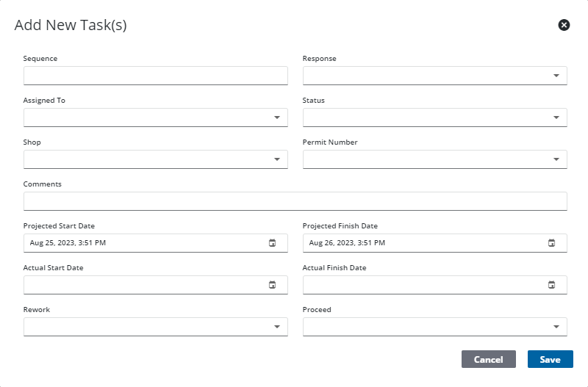Open the Projected Start Date calendar picker
588x387 pixels.
click(272, 243)
